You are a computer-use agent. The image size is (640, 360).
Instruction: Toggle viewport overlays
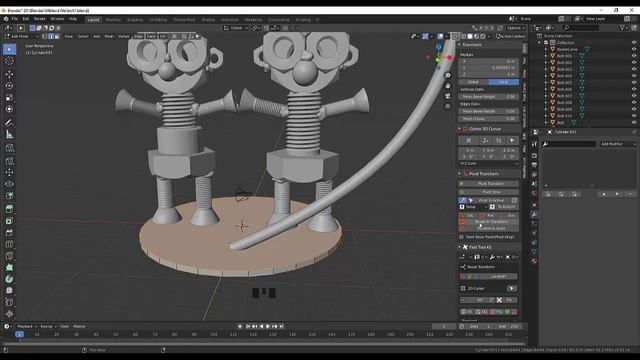click(x=440, y=36)
